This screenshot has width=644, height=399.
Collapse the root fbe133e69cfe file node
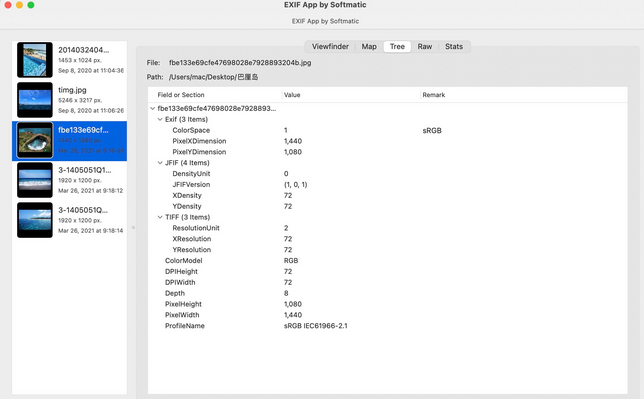(152, 108)
